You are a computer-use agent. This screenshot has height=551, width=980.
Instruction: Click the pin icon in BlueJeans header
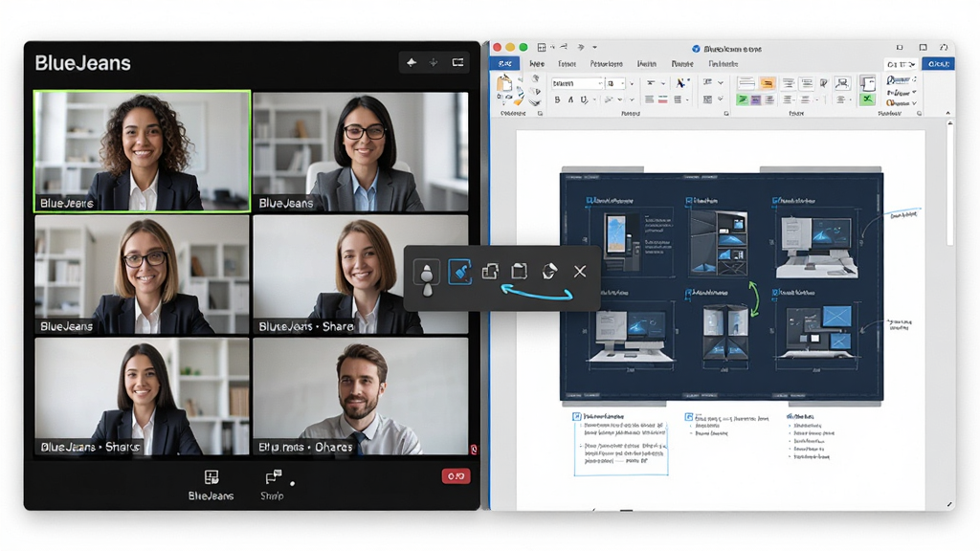[412, 62]
